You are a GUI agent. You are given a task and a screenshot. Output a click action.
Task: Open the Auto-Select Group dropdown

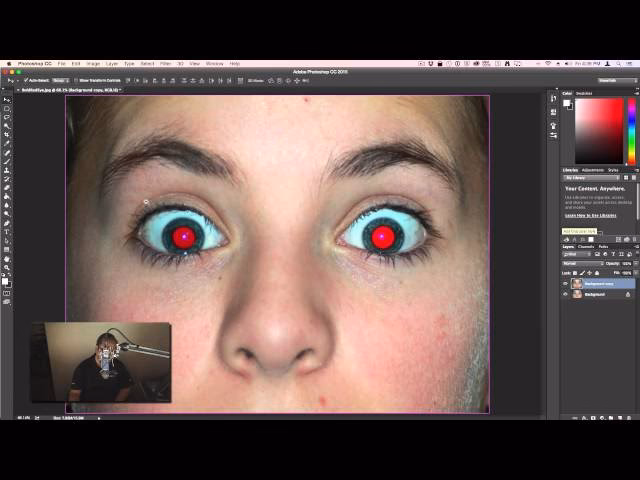click(x=60, y=80)
